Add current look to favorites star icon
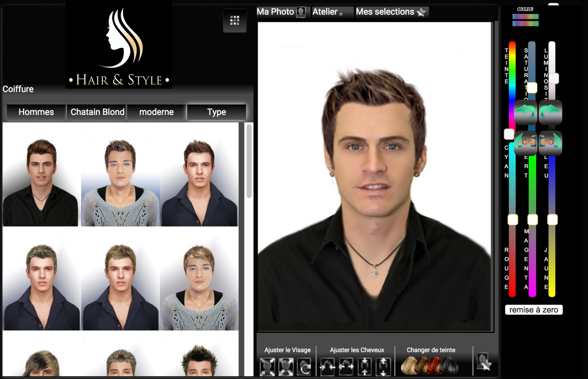Viewport: 588px width, 379px height. pos(484,362)
